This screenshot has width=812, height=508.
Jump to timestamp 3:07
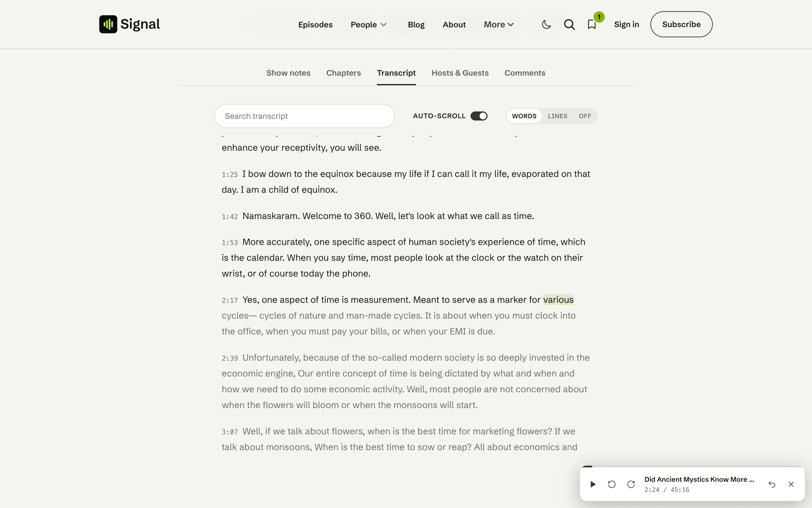(230, 432)
